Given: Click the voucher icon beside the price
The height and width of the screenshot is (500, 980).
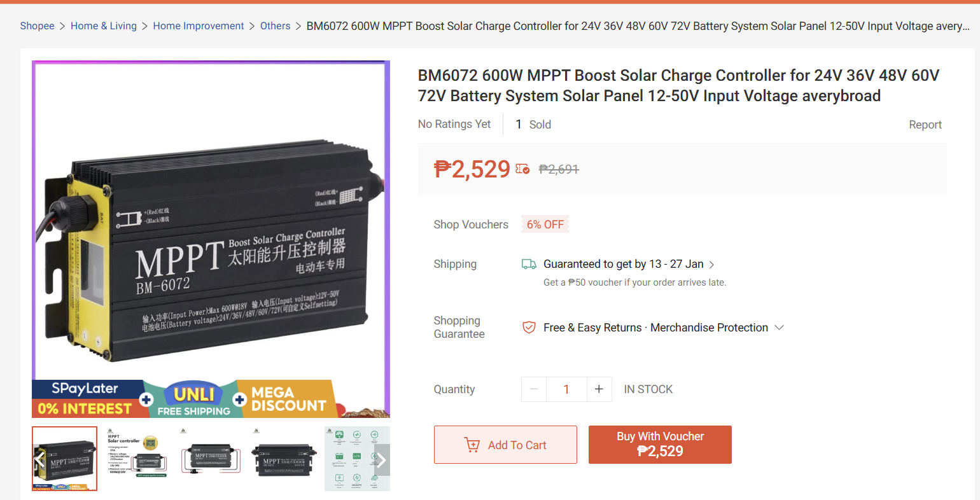Looking at the screenshot, I should click(522, 169).
